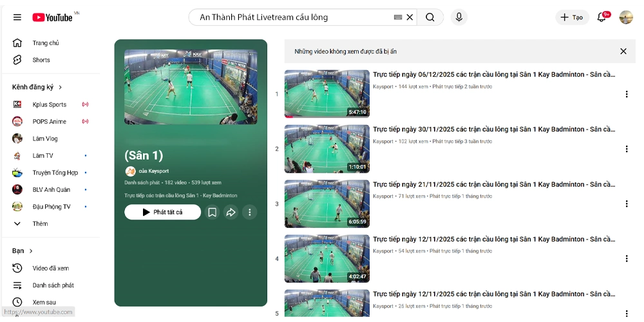Open options for video number 4
The image size is (644, 322).
click(627, 258)
